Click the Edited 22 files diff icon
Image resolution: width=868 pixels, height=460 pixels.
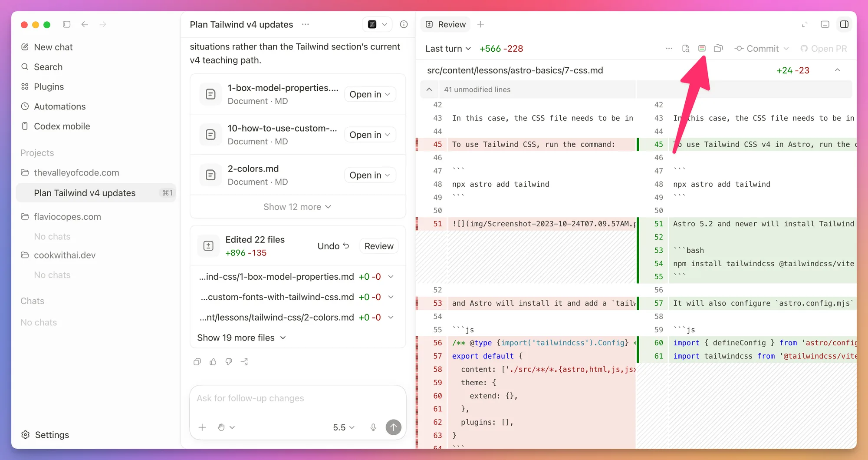(x=208, y=246)
